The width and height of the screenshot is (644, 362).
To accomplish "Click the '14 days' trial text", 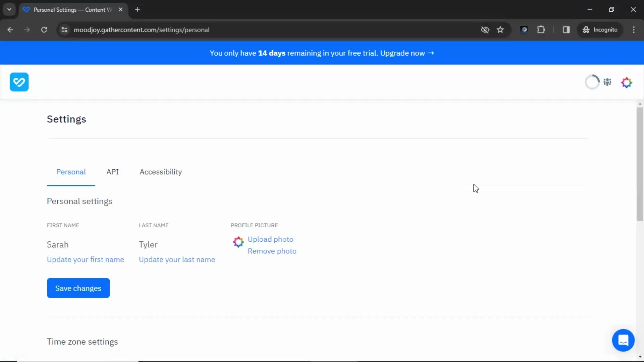I will pyautogui.click(x=272, y=53).
